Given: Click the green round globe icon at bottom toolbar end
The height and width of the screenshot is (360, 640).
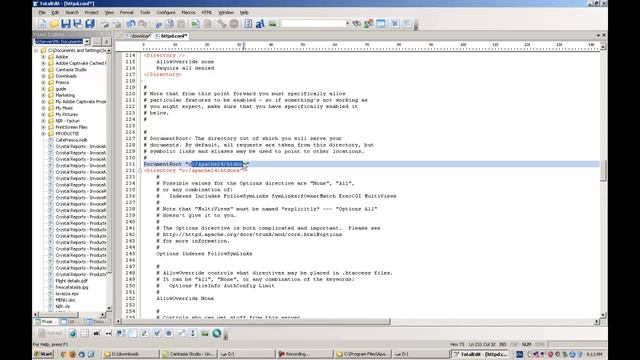Looking at the screenshot, I should [217, 333].
